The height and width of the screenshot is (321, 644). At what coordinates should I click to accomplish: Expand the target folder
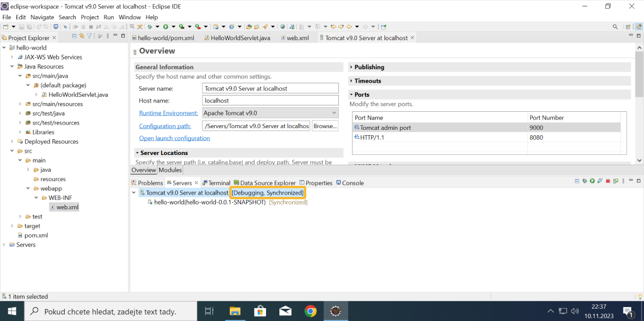[x=12, y=226]
